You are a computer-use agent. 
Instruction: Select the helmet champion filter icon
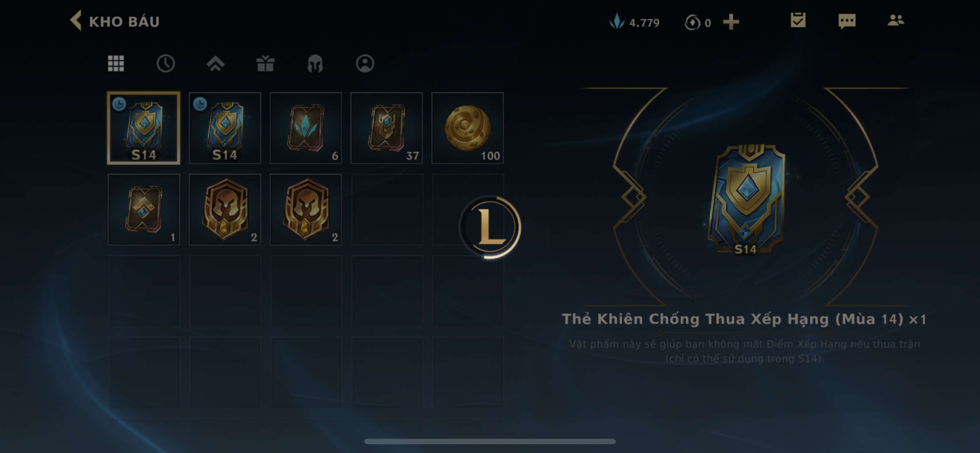click(315, 63)
